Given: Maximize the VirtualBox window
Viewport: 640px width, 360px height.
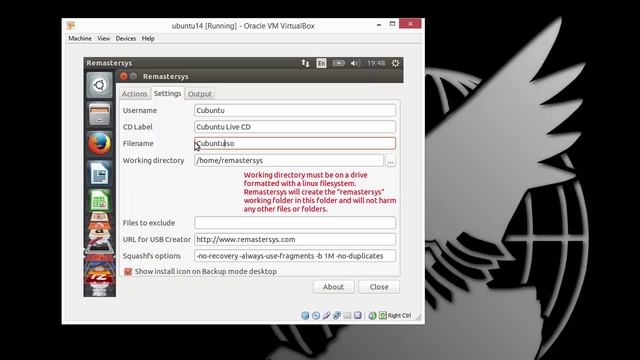Looking at the screenshot, I should click(392, 24).
